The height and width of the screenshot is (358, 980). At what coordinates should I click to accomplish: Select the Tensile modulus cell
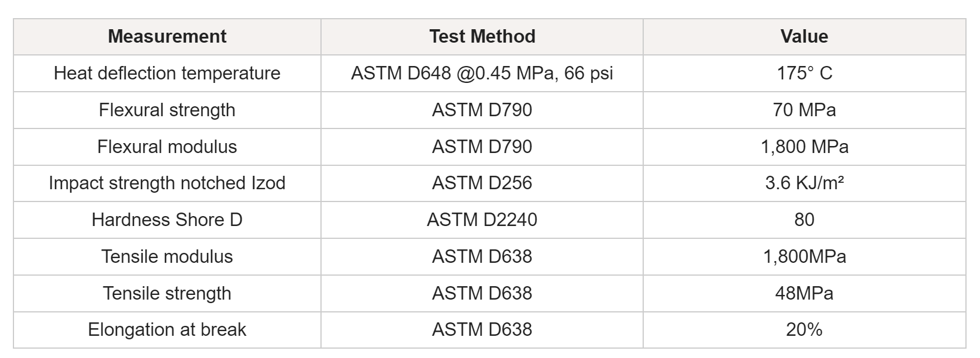[x=167, y=258]
